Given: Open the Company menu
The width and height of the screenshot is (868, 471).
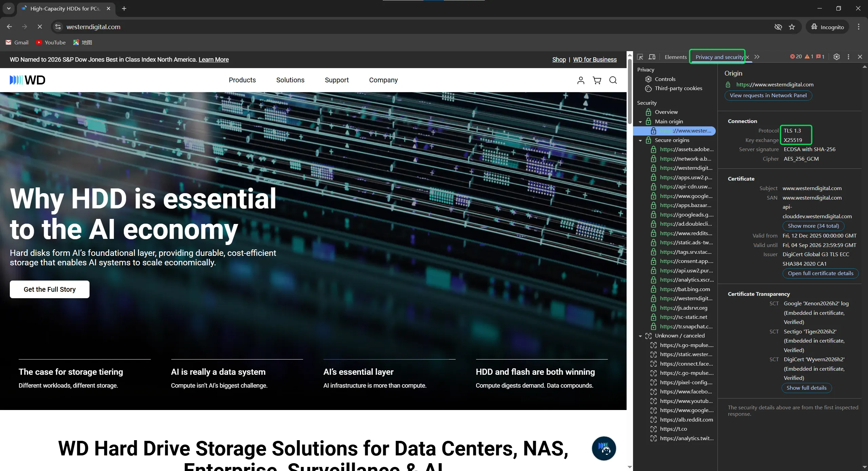Looking at the screenshot, I should 383,80.
